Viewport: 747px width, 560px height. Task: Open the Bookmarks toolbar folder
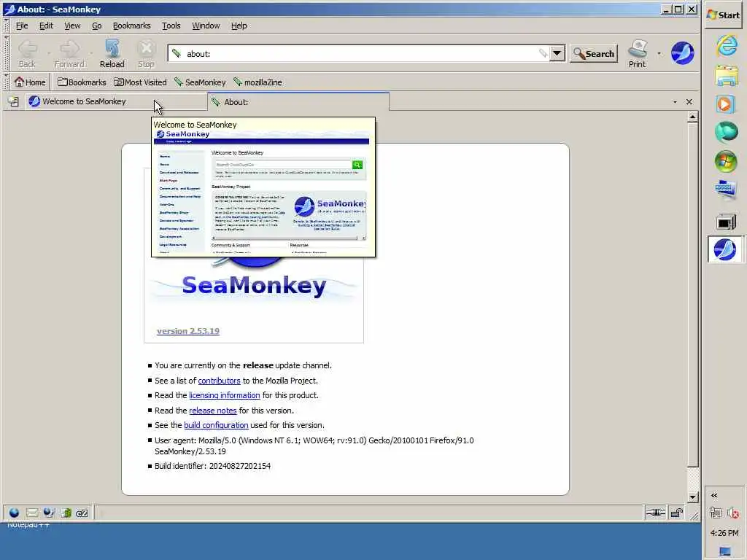[x=82, y=82]
